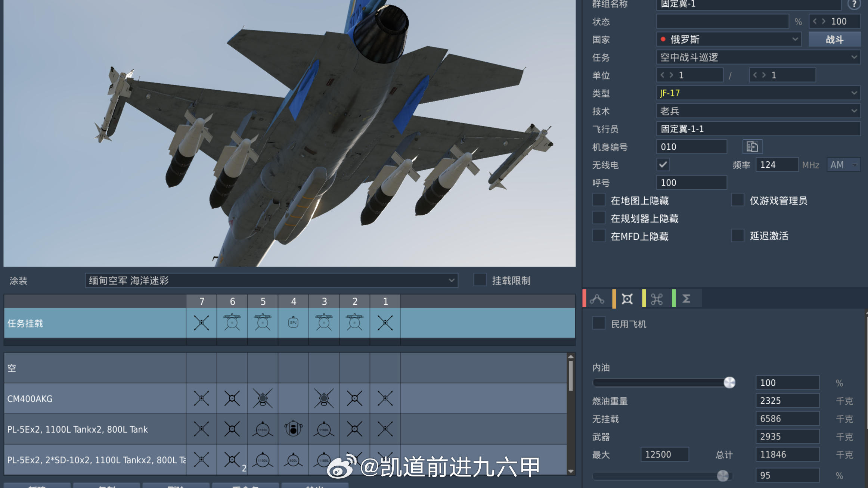
Task: Enable 在地图上隐藏 to hide on map
Action: 598,200
